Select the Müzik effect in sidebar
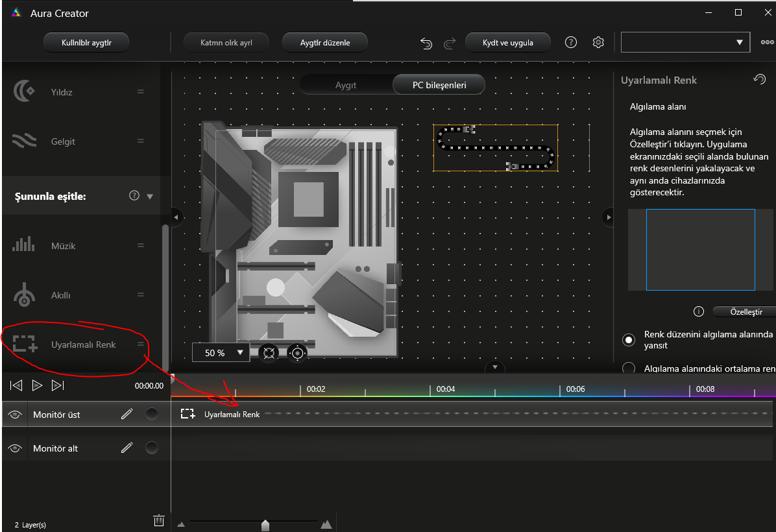This screenshot has height=532, width=776. pyautogui.click(x=63, y=246)
